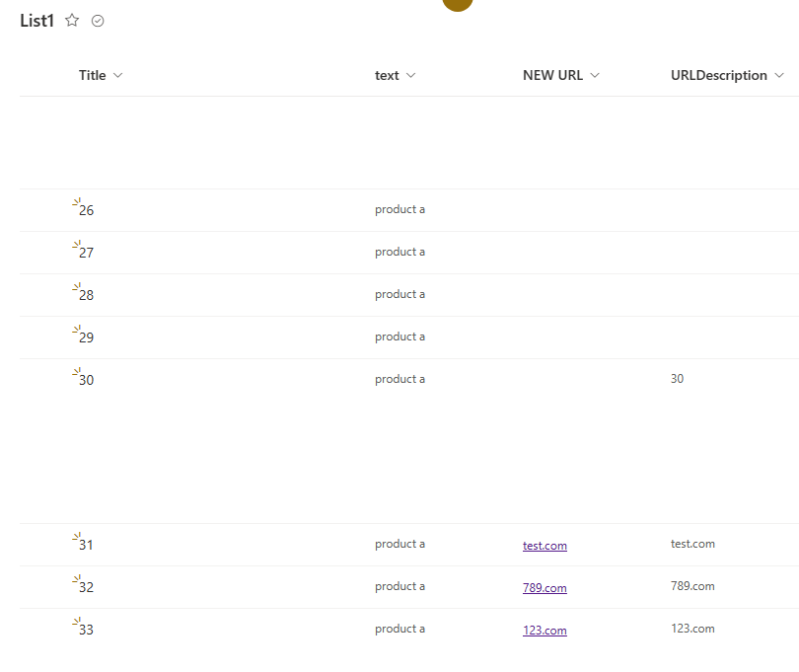Favorite List1 with the star icon

click(72, 21)
